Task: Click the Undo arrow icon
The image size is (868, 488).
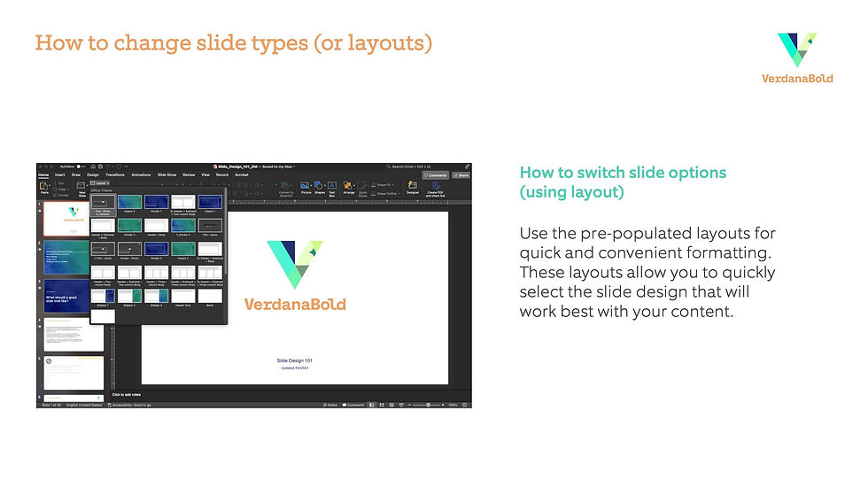Action: (x=108, y=167)
